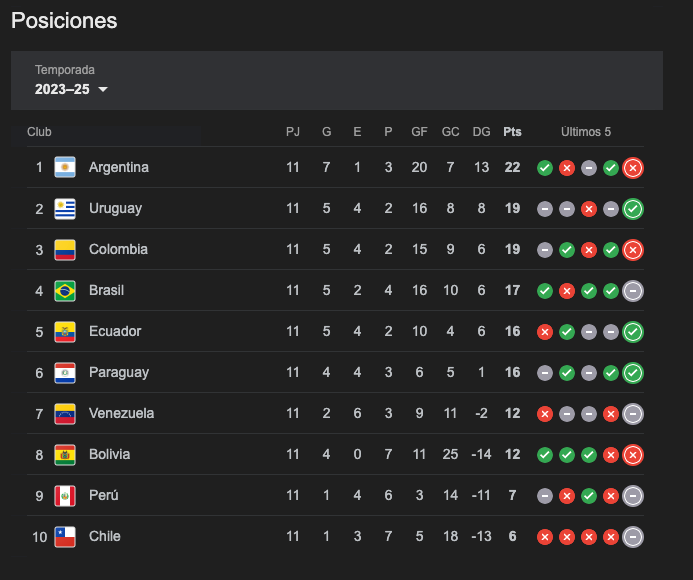Image resolution: width=693 pixels, height=580 pixels.
Task: Click Uruguay's latest match win icon
Action: click(633, 209)
